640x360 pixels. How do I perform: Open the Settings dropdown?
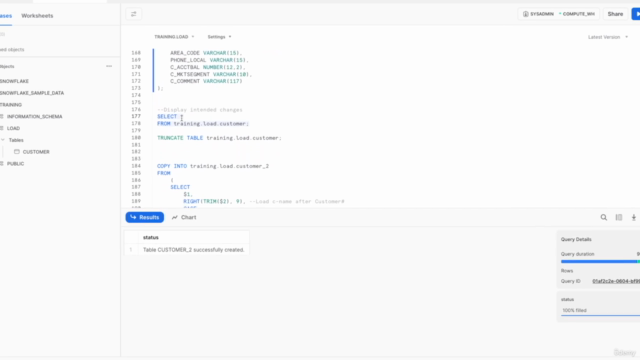point(219,37)
